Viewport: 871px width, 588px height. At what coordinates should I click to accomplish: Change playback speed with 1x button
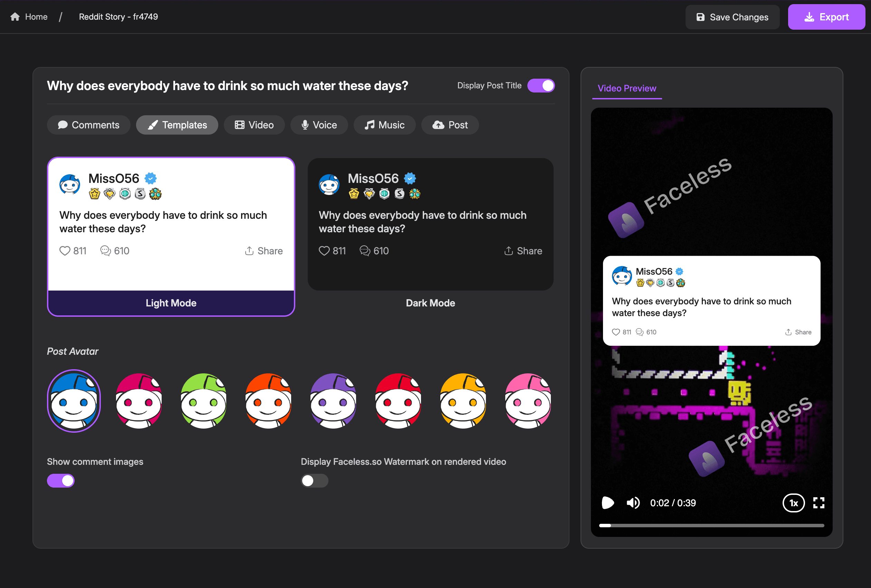coord(793,503)
